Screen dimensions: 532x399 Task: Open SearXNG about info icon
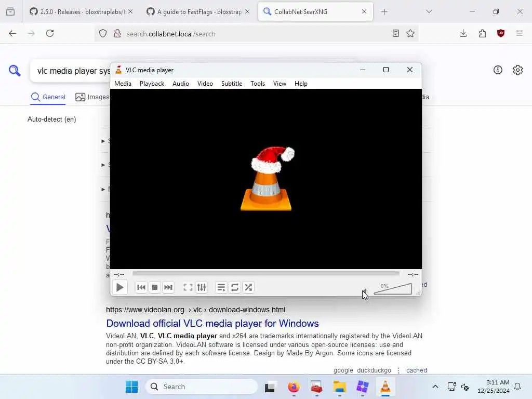[x=498, y=70]
